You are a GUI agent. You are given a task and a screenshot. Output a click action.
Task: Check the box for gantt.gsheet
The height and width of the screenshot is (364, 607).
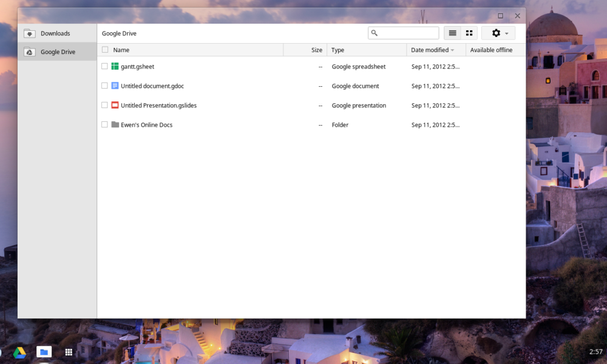(x=104, y=66)
